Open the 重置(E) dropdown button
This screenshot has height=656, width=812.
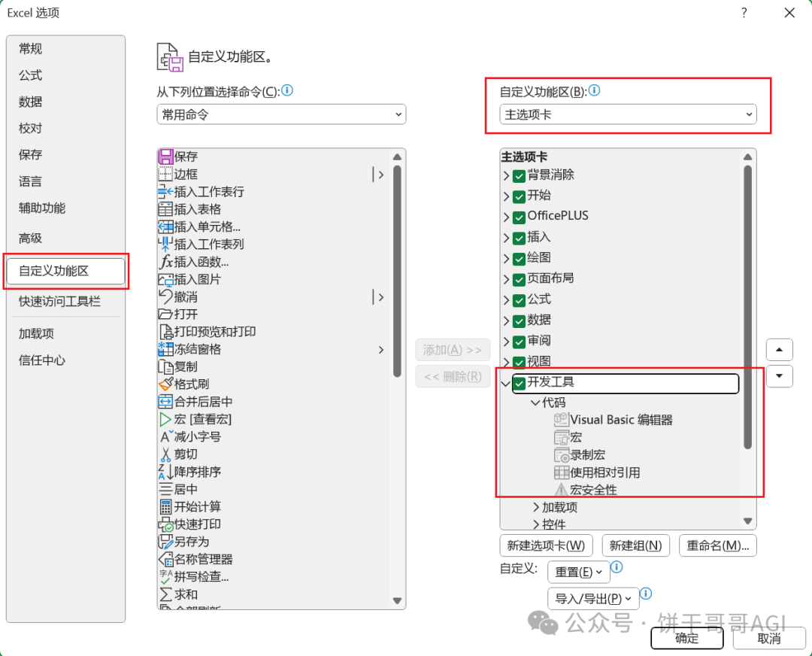point(578,572)
